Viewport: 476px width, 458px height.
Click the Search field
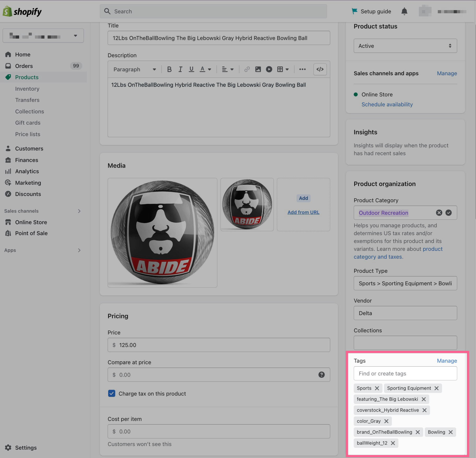[213, 11]
